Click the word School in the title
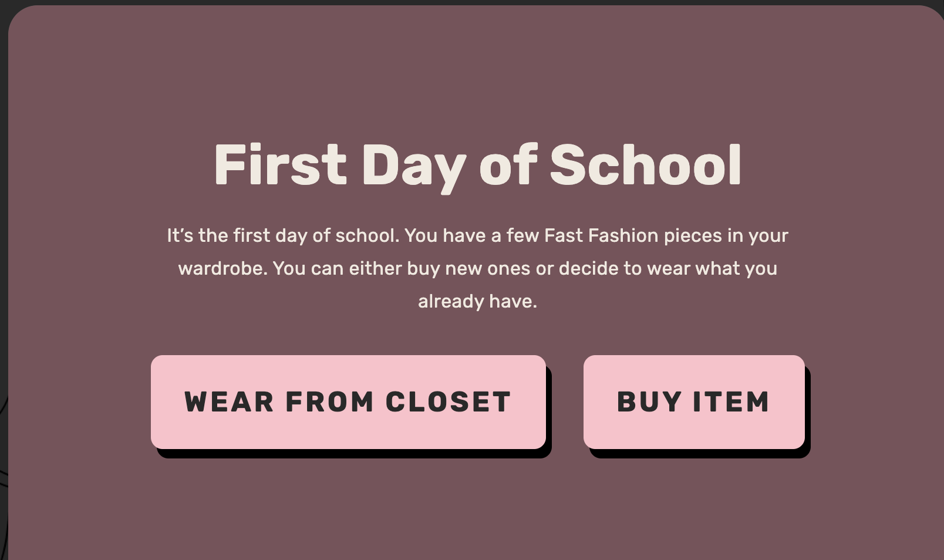This screenshot has width=944, height=560. [646, 164]
